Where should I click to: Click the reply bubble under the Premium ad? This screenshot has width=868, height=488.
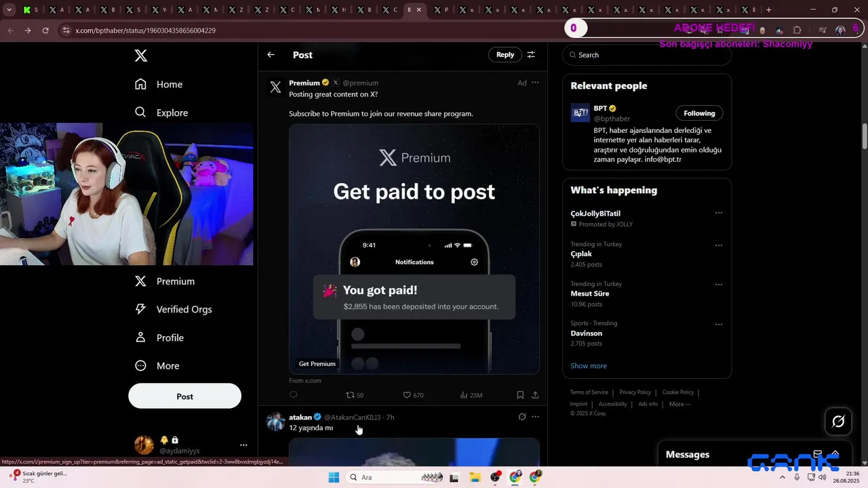(294, 394)
